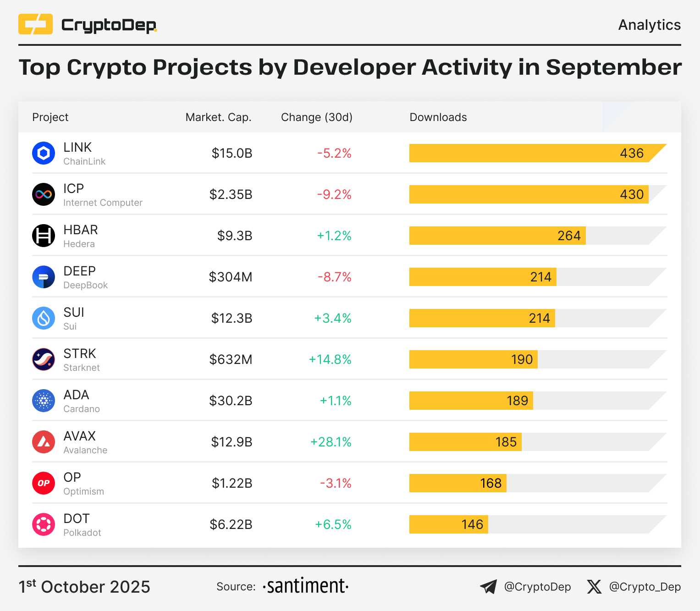Click the CryptoDep logo at top left

[87, 25]
